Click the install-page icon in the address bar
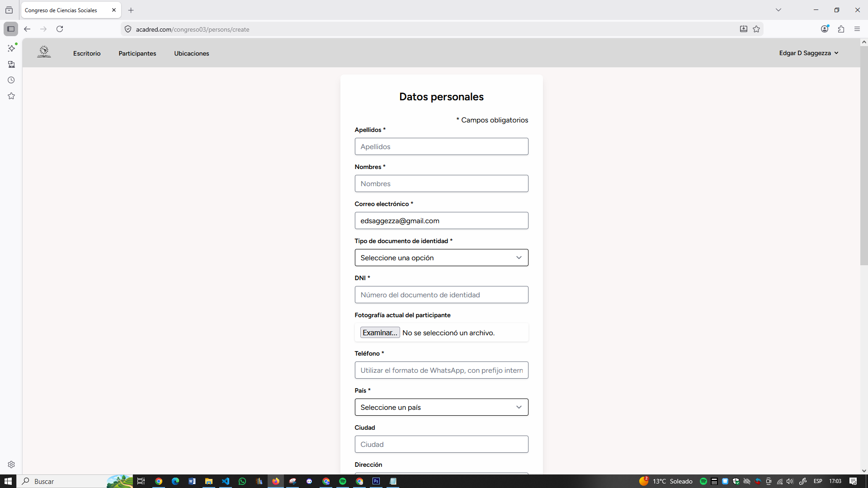Image resolution: width=868 pixels, height=488 pixels. [x=744, y=29]
